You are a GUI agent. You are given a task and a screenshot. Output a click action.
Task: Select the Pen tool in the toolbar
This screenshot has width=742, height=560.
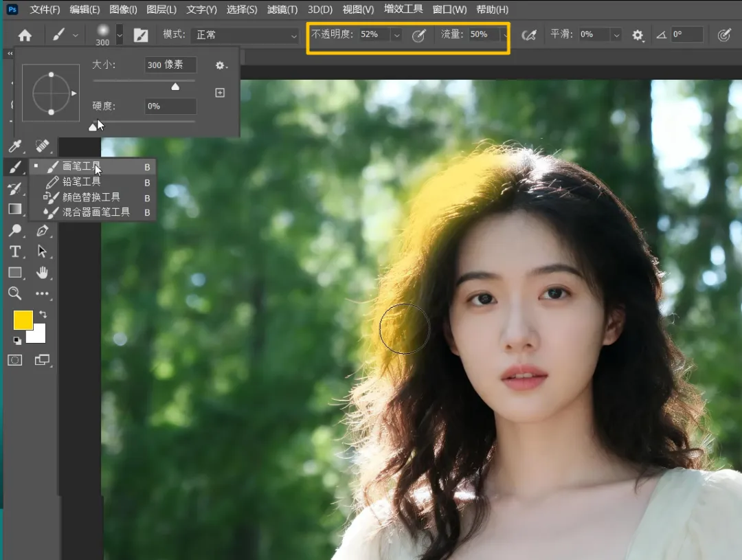[43, 231]
